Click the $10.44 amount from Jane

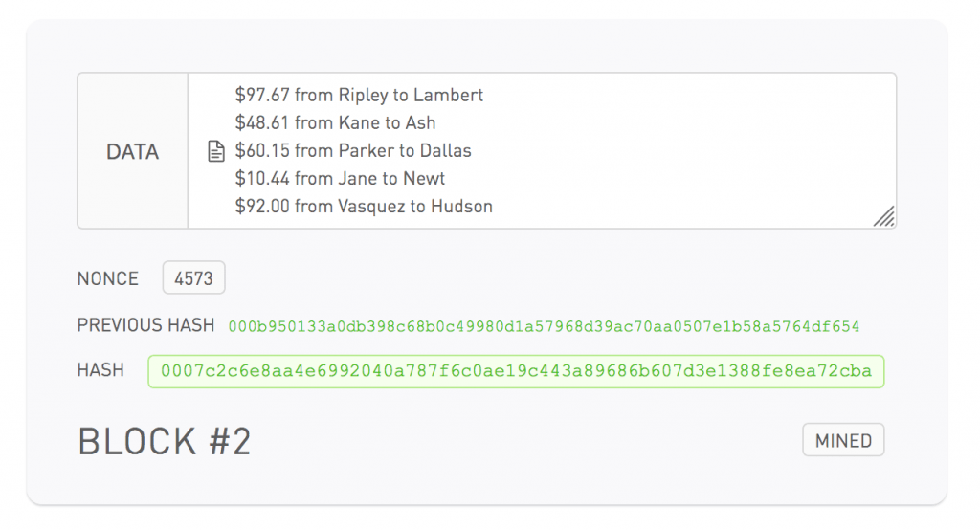coord(262,179)
